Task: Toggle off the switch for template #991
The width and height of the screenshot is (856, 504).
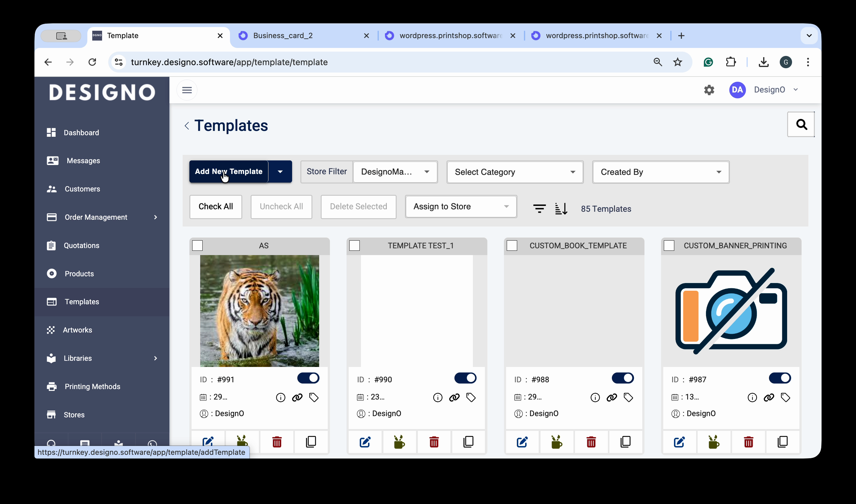Action: 308,378
